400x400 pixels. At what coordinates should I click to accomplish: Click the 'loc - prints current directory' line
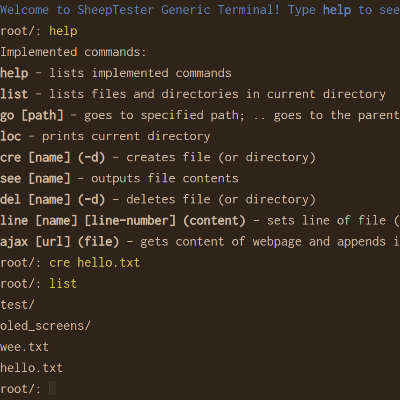coord(105,136)
